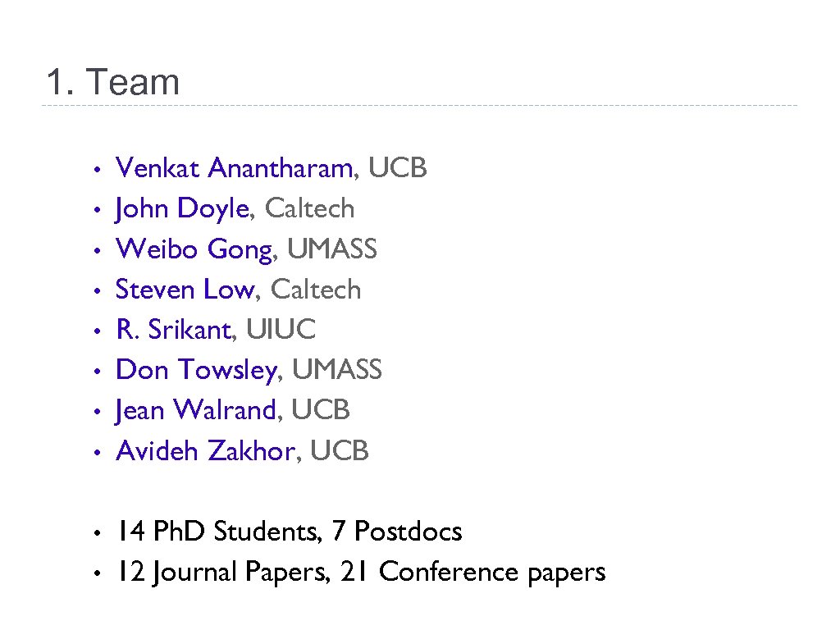Click Caltech next to John Doyle
Screen dimensions: 840x630
coord(310,209)
